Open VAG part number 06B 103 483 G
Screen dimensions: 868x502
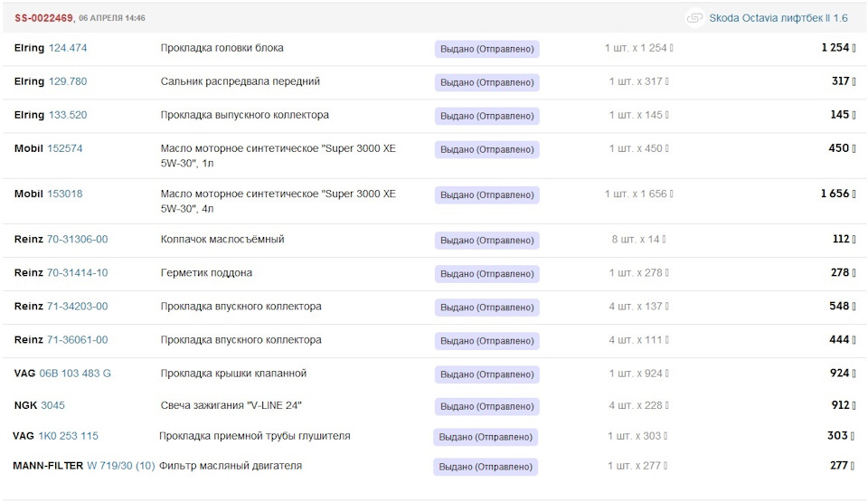pos(75,374)
